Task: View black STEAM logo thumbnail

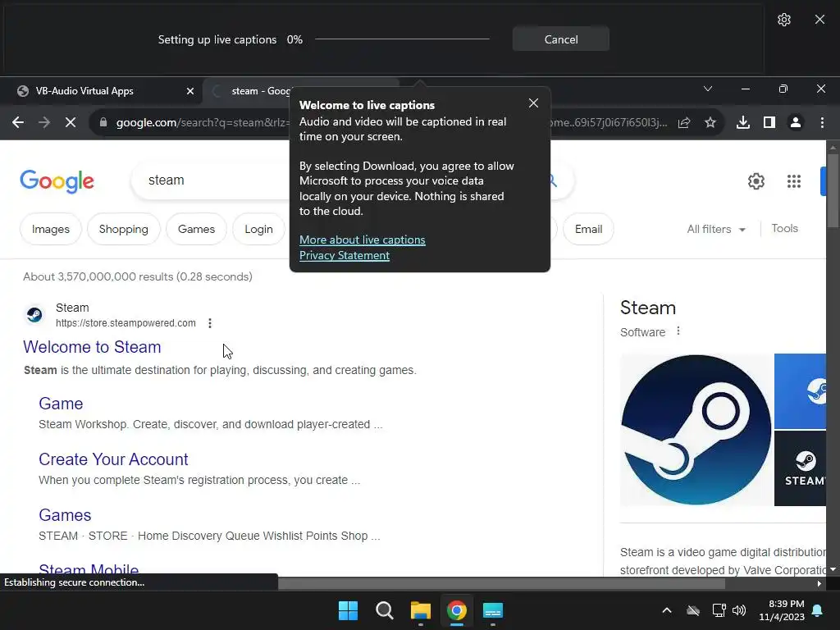Action: tap(801, 468)
